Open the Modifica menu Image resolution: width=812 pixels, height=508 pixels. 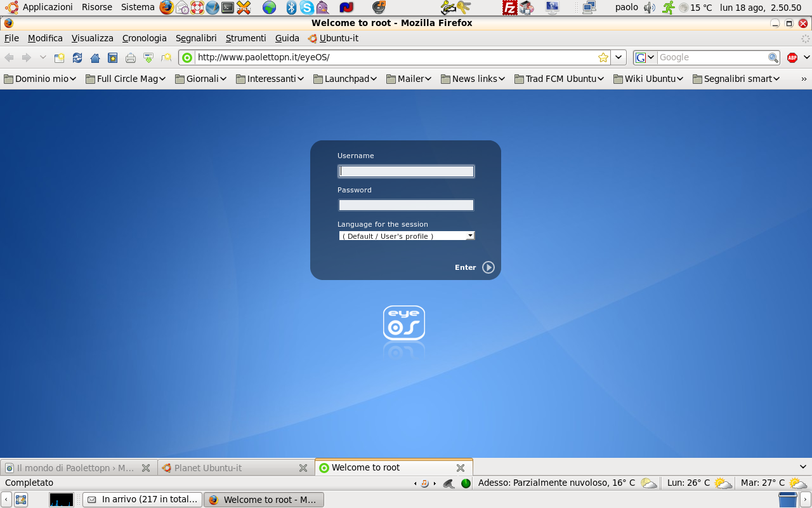(45, 38)
